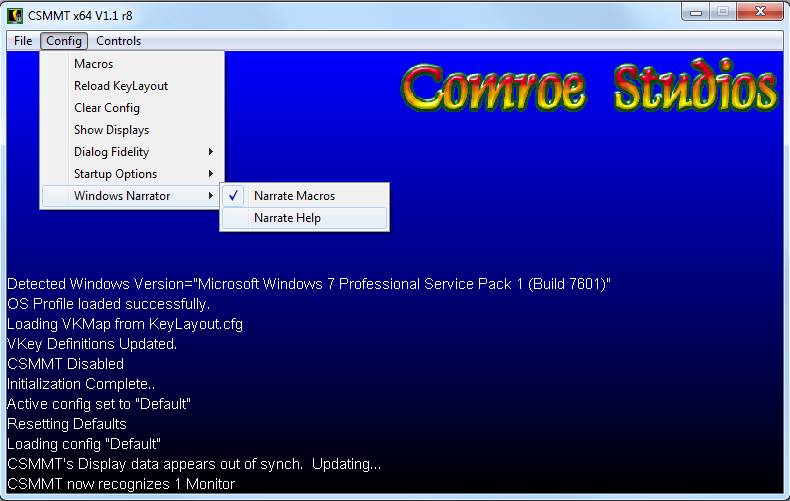Close the CSMMT window
Screen dimensions: 790x501
pos(760,11)
